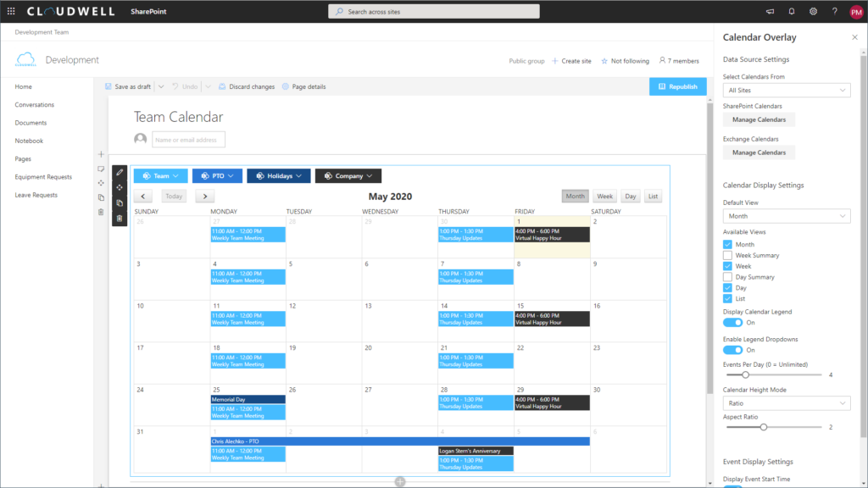Open the PM user profile avatar
The image size is (868, 488).
pos(856,12)
